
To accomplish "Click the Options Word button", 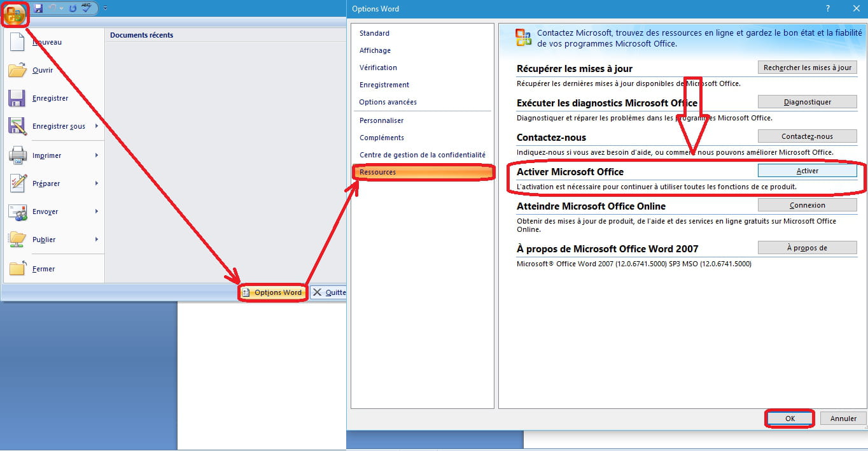I will click(273, 292).
